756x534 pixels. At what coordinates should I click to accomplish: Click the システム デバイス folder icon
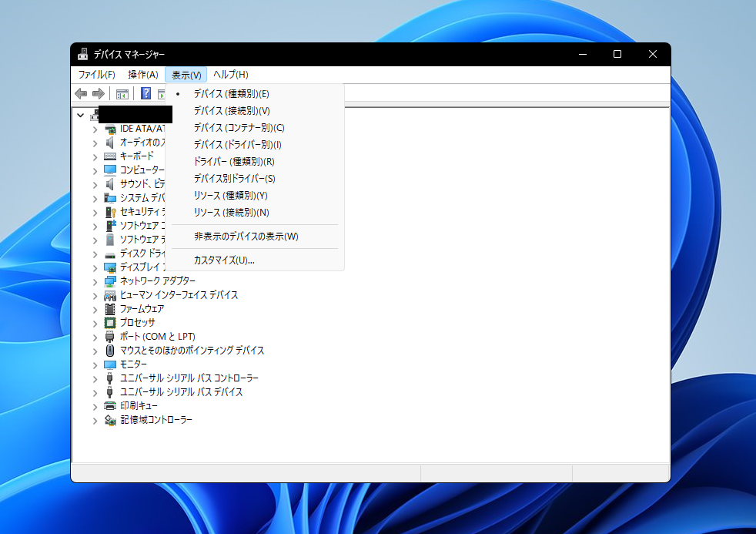(x=110, y=198)
